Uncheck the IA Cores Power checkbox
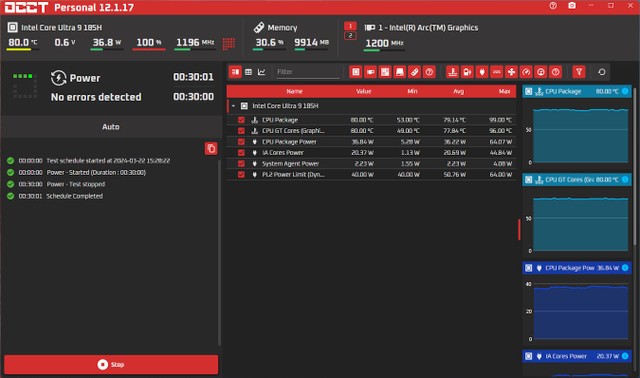The width and height of the screenshot is (640, 378). click(241, 152)
